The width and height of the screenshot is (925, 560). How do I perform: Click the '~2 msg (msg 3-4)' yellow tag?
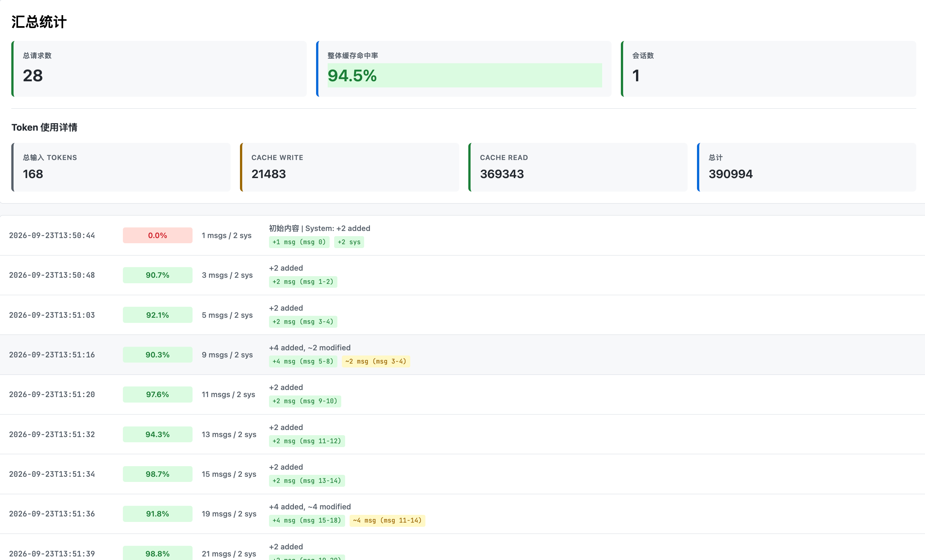(376, 361)
